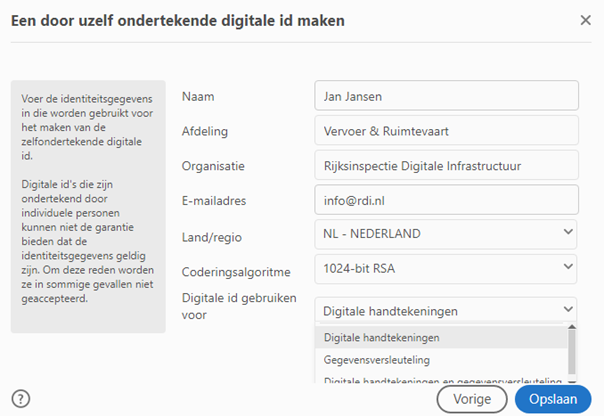This screenshot has width=604, height=417.
Task: Click into the Naam field with Jan Jansen
Action: 446,96
